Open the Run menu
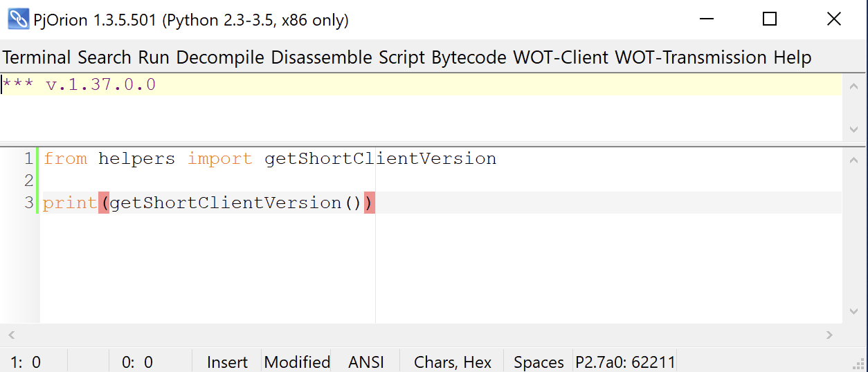Image resolution: width=868 pixels, height=372 pixels. click(x=154, y=57)
